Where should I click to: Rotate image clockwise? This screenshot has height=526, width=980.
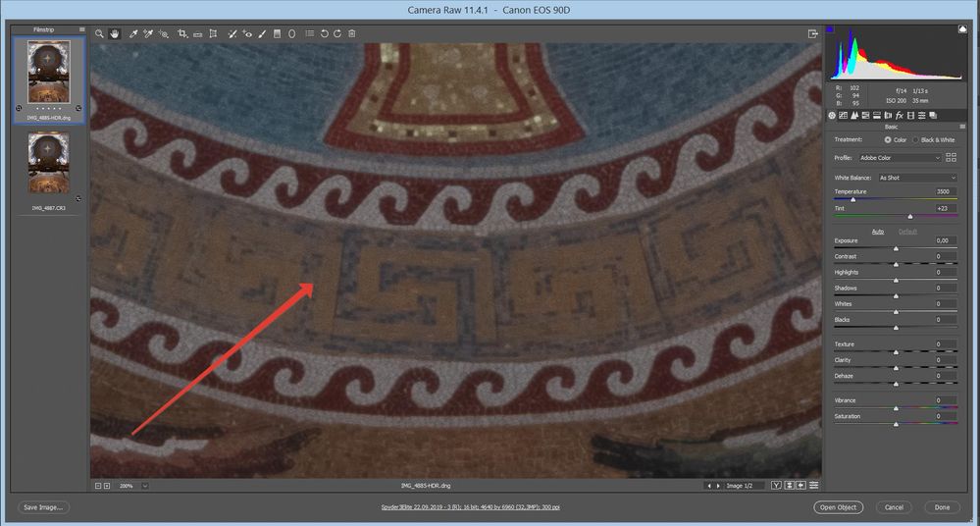pos(337,33)
